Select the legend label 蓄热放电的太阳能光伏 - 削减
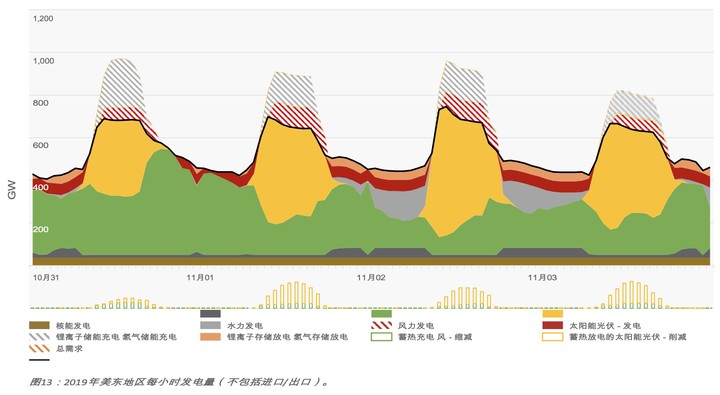 click(628, 337)
